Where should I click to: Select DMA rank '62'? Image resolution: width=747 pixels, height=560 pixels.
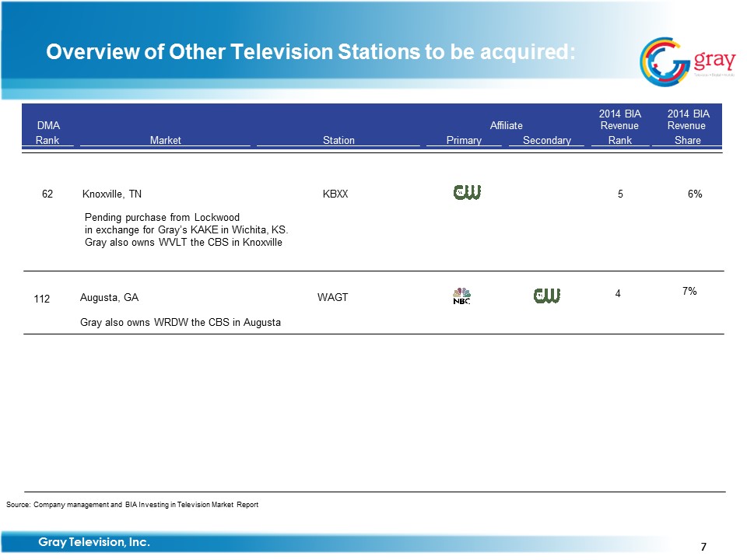(47, 194)
